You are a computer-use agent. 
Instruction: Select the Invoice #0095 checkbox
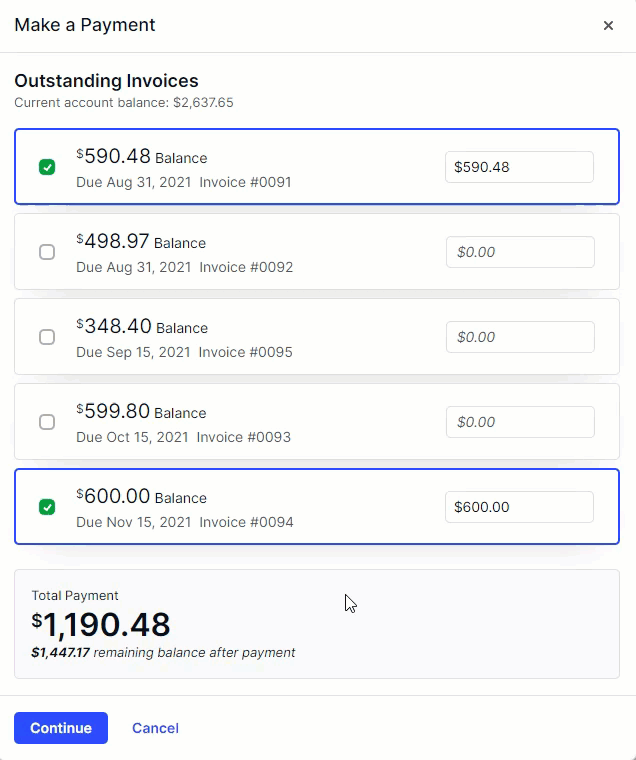(47, 337)
